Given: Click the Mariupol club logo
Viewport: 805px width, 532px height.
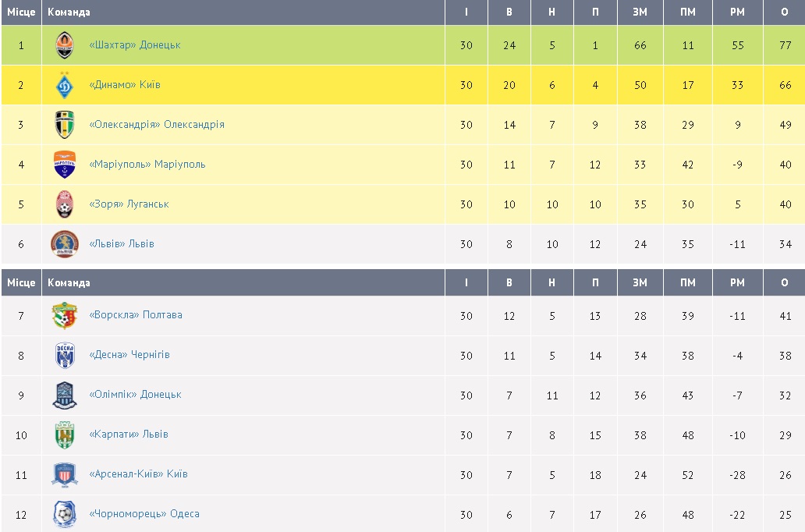Looking at the screenshot, I should (x=65, y=165).
